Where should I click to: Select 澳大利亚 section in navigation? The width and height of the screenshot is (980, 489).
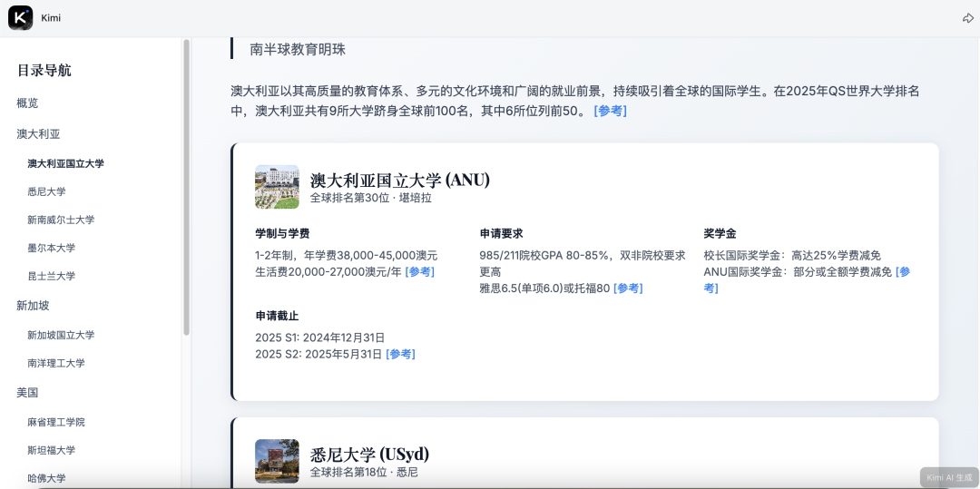(39, 134)
